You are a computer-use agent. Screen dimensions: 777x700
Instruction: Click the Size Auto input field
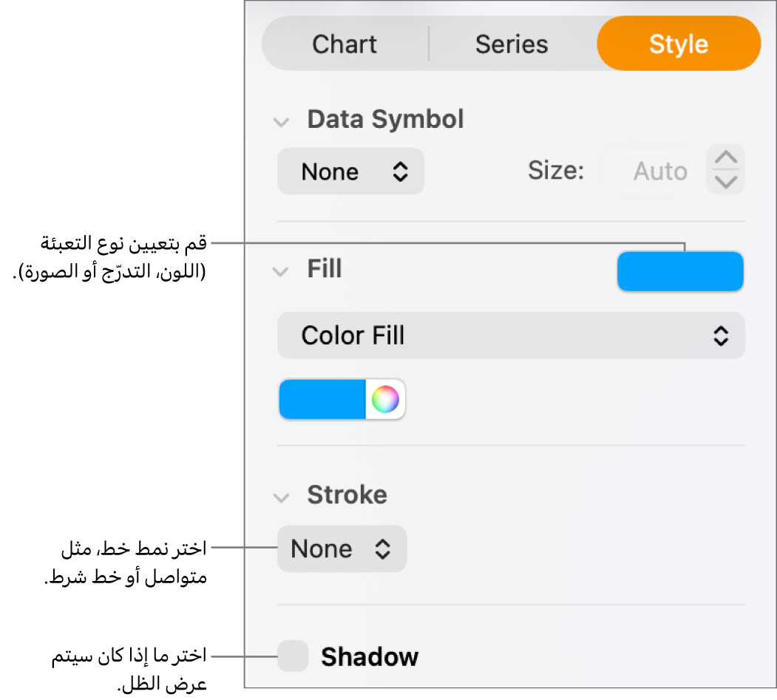click(x=651, y=171)
